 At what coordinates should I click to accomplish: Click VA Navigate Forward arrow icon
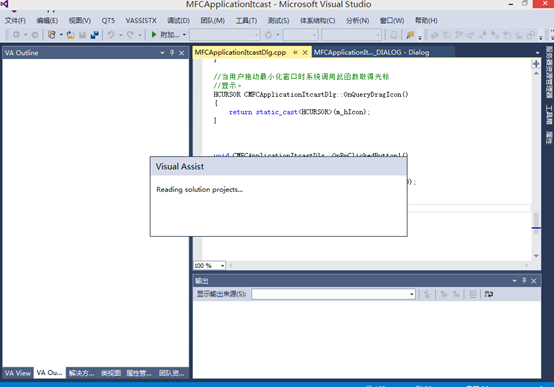tap(495, 35)
